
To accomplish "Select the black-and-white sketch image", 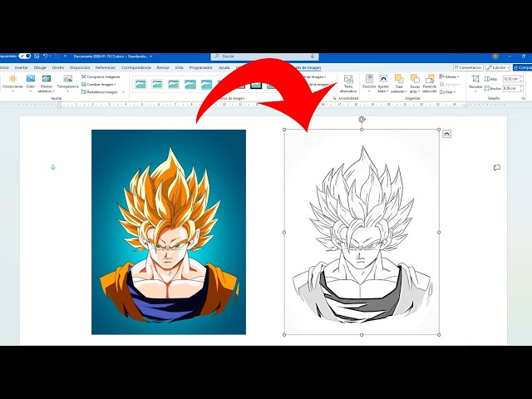I will coord(362,232).
